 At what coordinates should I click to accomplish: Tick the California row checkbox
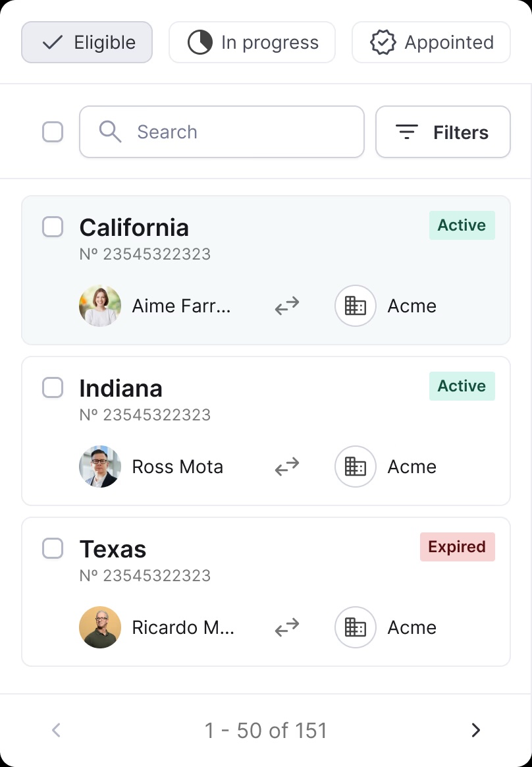(53, 227)
